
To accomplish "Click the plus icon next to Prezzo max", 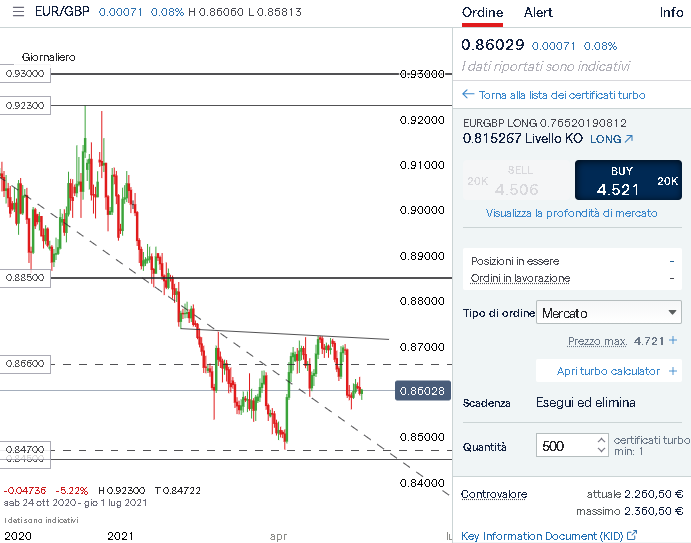I will click(x=673, y=341).
